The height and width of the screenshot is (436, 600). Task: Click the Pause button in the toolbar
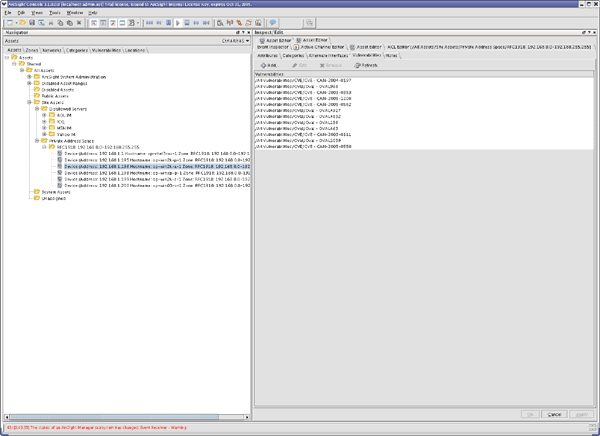point(187,21)
